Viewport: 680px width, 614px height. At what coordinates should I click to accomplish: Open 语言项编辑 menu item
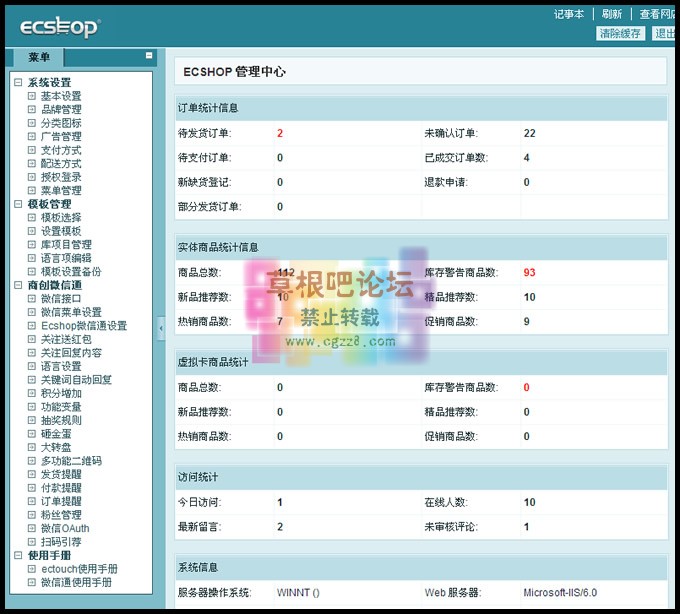pyautogui.click(x=66, y=258)
